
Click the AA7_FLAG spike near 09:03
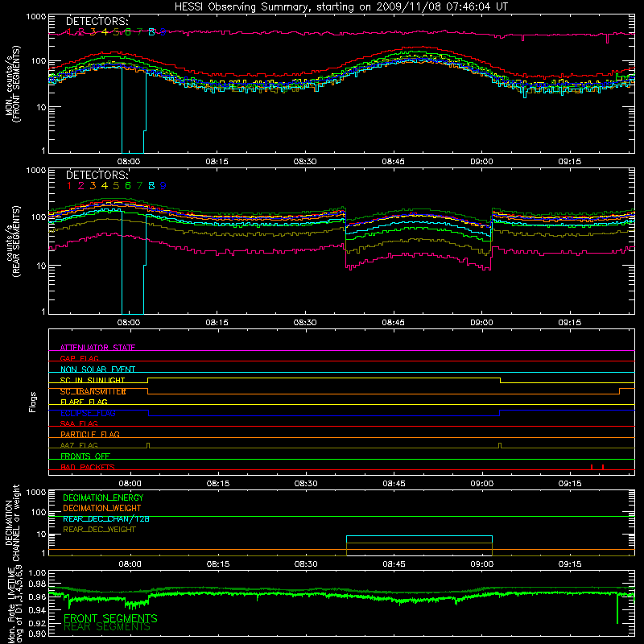pyautogui.click(x=500, y=446)
